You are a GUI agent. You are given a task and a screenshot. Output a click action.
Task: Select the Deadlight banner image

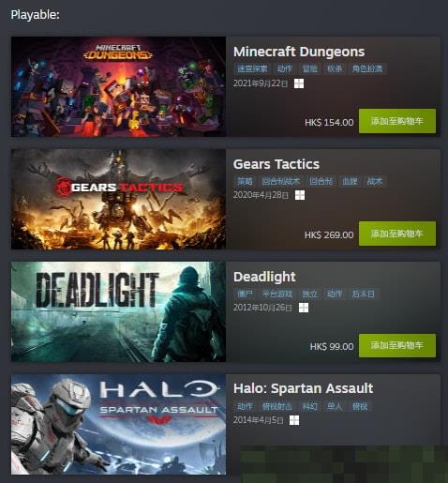point(118,311)
